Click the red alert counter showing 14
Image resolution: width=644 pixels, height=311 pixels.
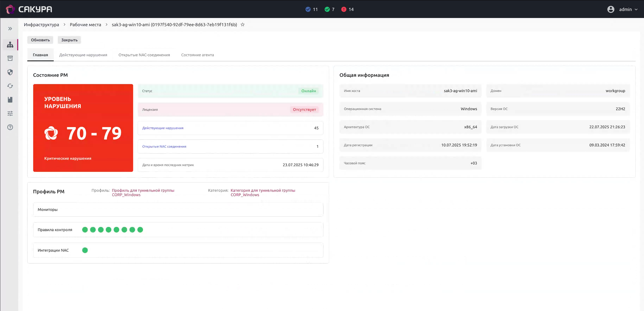click(x=347, y=9)
